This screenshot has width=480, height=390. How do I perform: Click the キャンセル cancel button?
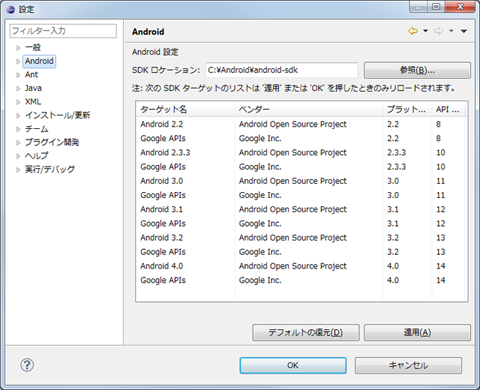point(408,365)
